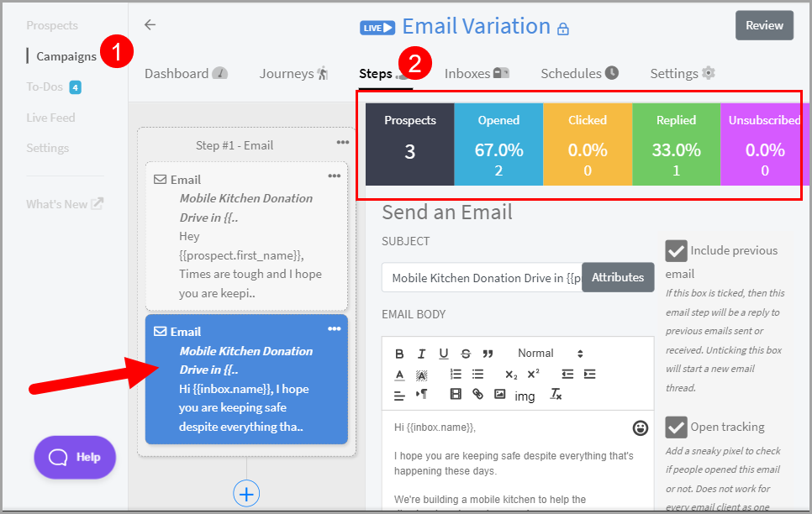Click the clear formatting icon
This screenshot has height=514, width=812.
(556, 394)
